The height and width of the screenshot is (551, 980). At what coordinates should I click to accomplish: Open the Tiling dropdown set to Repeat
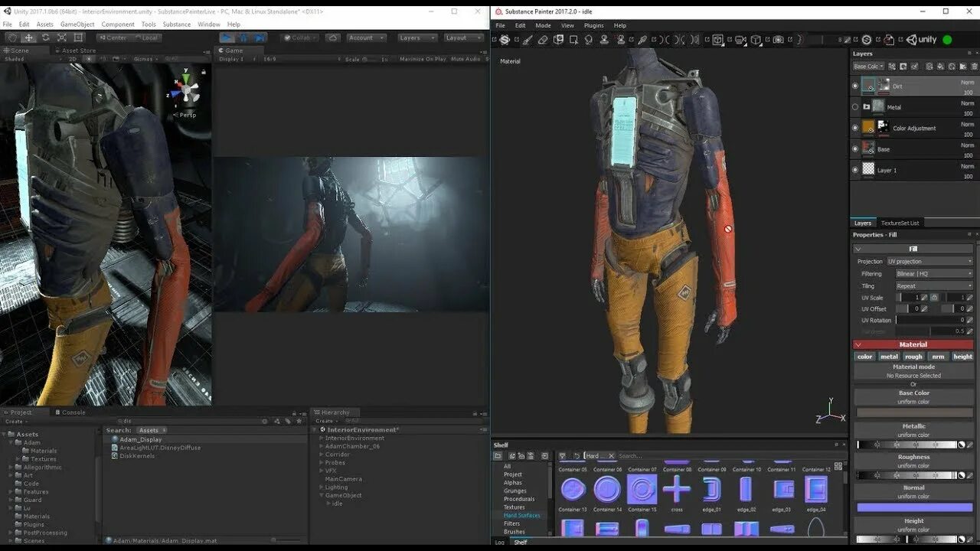tap(934, 285)
